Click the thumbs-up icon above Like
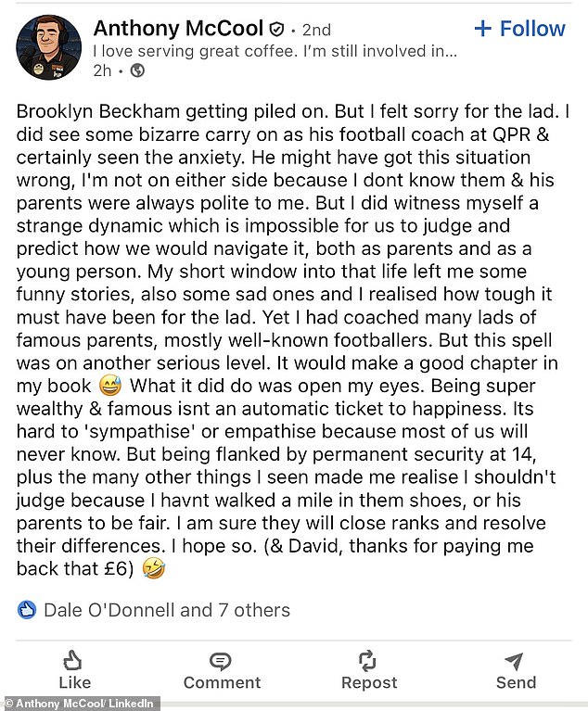 (x=73, y=660)
